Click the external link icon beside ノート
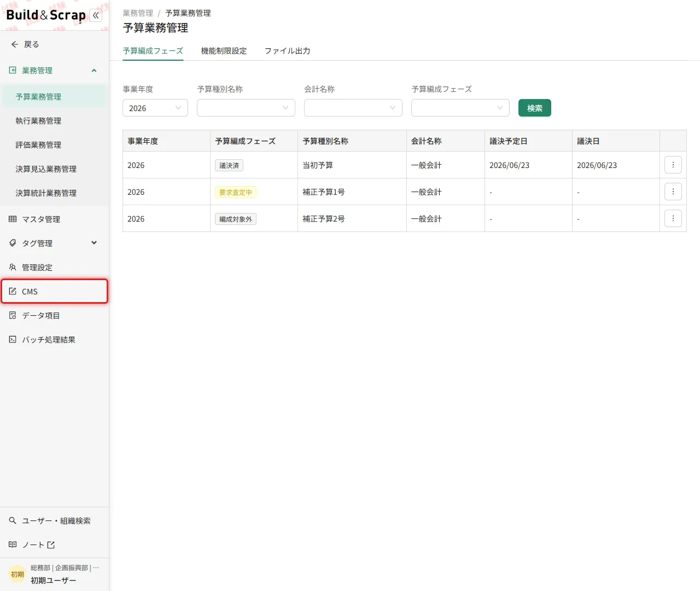This screenshot has height=591, width=700. 51,545
